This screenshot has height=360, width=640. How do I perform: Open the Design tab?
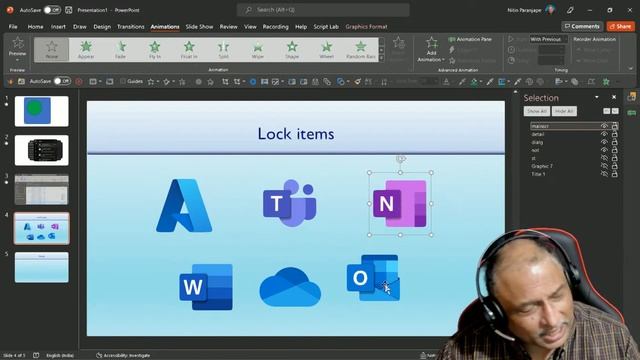coord(102,27)
